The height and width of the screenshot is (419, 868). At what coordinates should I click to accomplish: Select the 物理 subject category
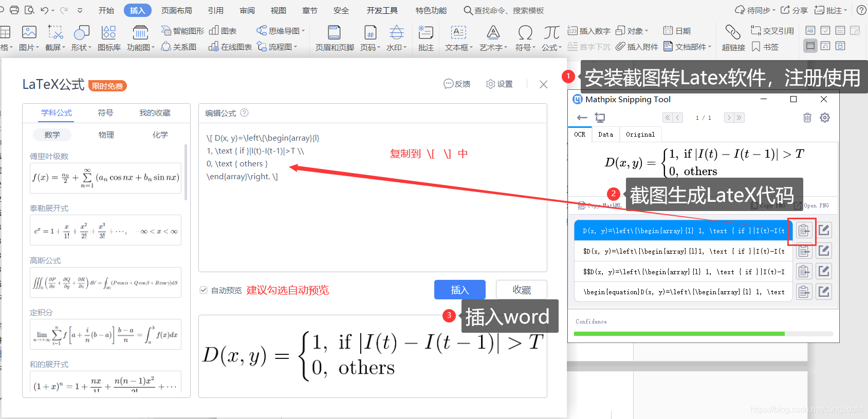pos(106,135)
